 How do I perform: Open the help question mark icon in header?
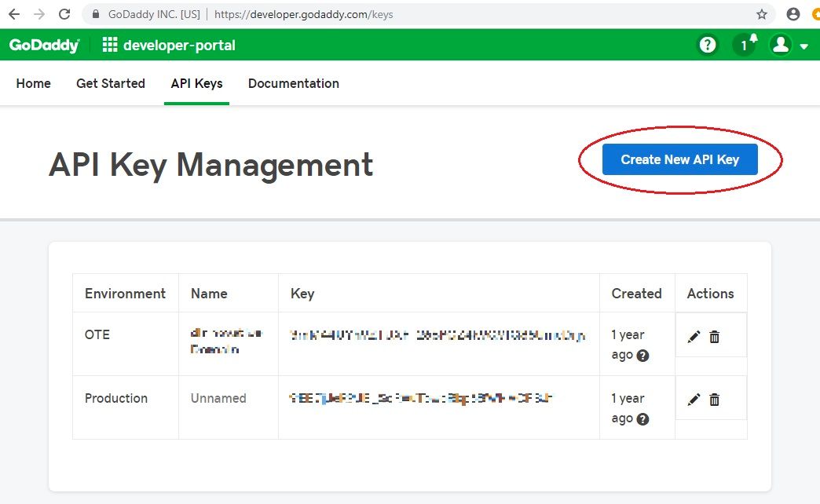[x=707, y=45]
